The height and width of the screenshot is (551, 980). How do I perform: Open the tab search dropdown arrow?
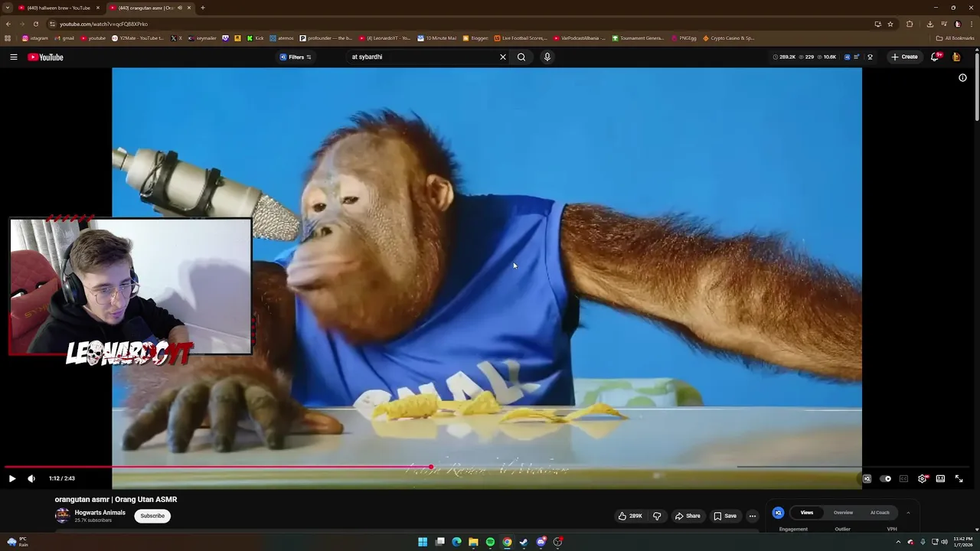pos(7,8)
